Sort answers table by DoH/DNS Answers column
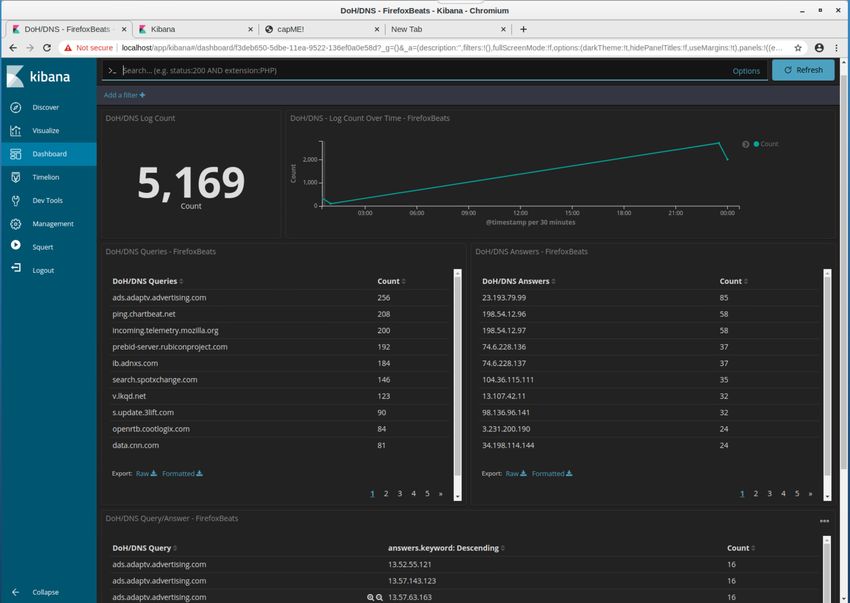The width and height of the screenshot is (850, 603). pyautogui.click(x=519, y=281)
